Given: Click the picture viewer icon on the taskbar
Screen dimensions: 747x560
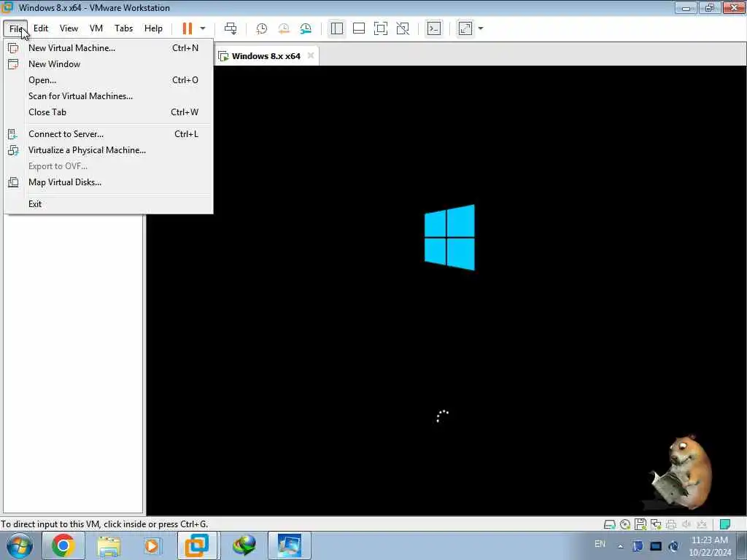Looking at the screenshot, I should click(290, 545).
